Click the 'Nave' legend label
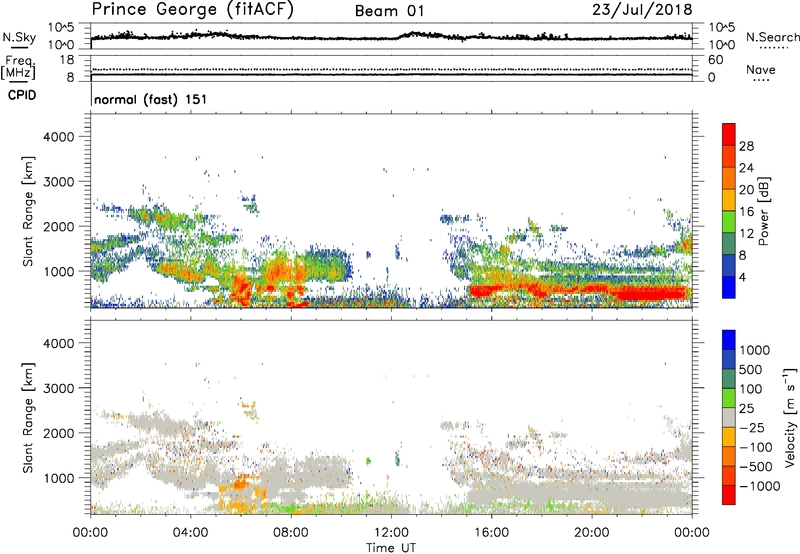This screenshot has width=800, height=554. coord(761,70)
